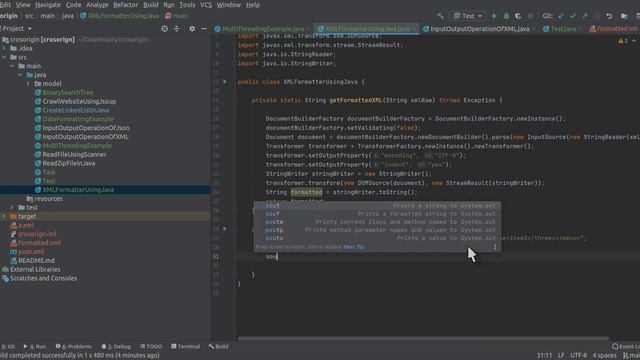Open the Build menu
640x360 pixels.
(151, 5)
